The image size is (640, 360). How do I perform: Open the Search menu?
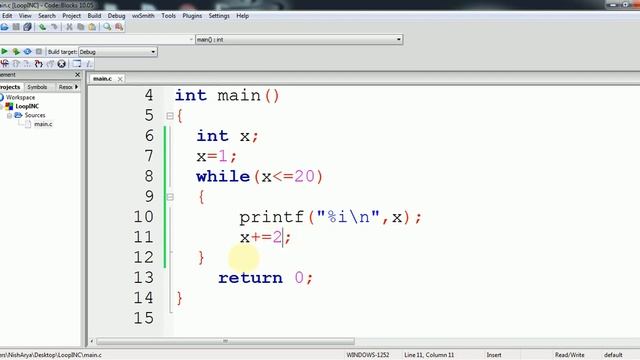point(47,16)
